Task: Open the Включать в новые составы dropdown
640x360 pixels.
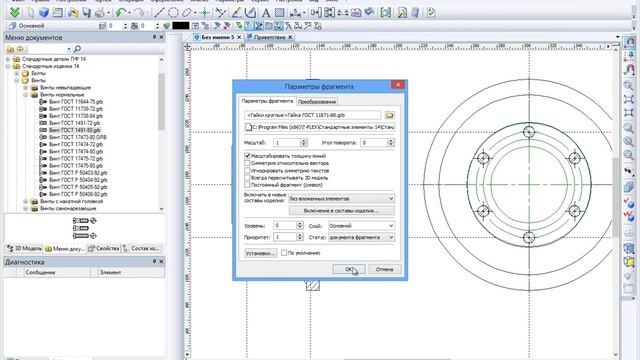Action: (x=341, y=199)
